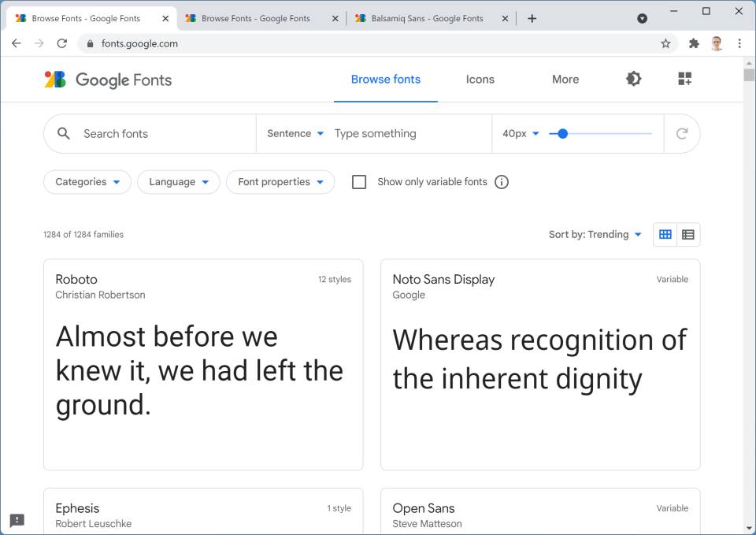Switch to grid view layout
The image size is (756, 535).
[x=665, y=234]
